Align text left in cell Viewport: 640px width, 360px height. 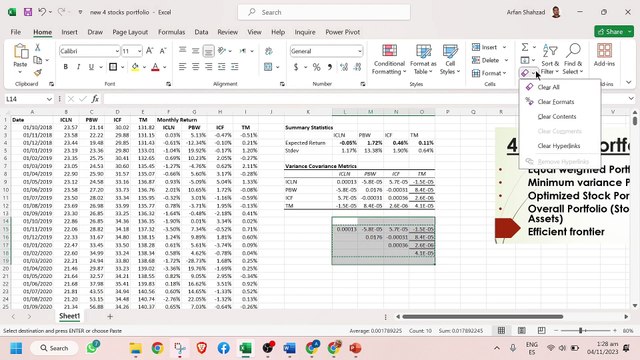coord(182,67)
